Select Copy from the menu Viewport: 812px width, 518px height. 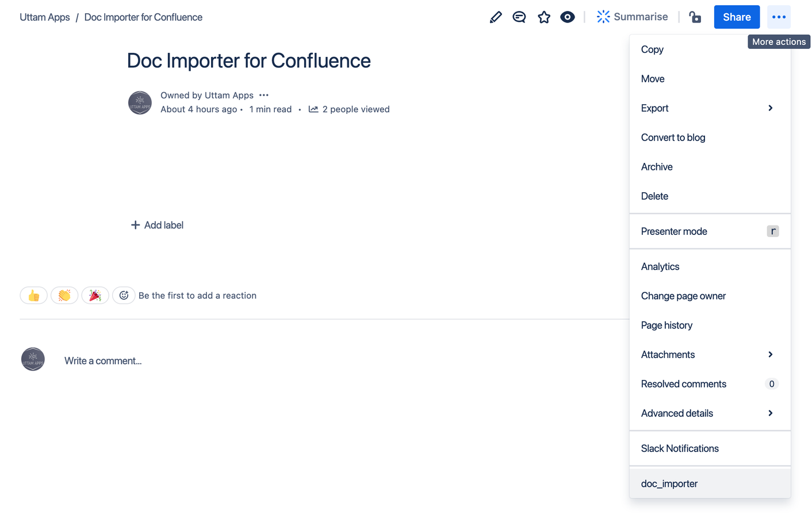(710, 49)
